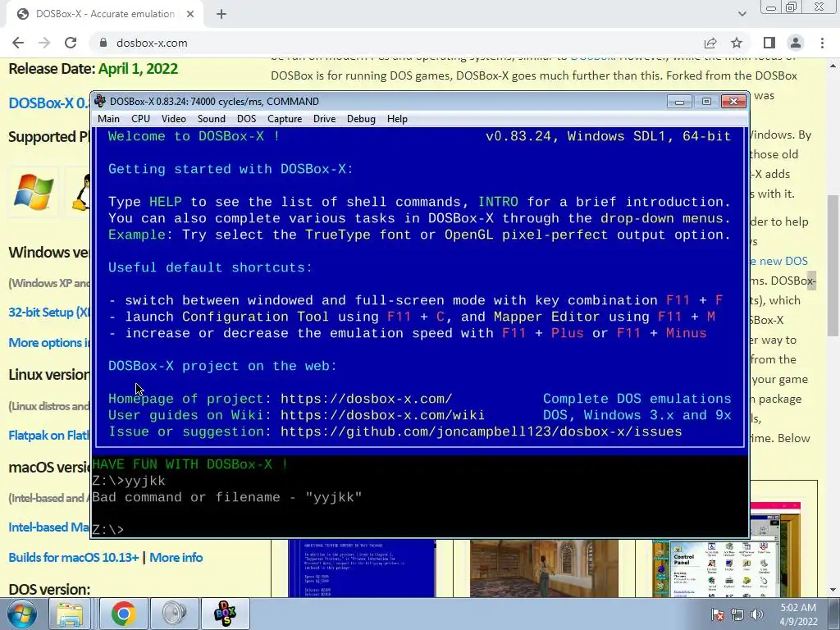This screenshot has height=630, width=840.
Task: Bookmark this page with the star icon
Action: click(x=737, y=43)
